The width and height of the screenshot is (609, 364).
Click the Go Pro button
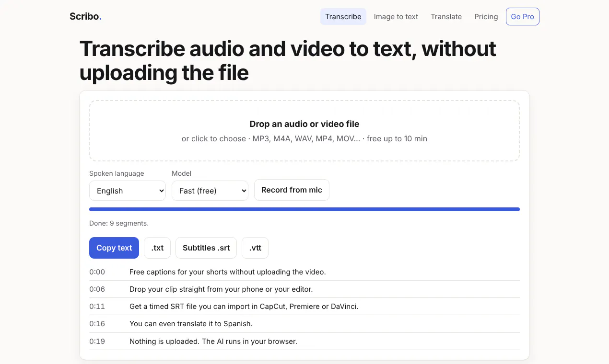[522, 16]
